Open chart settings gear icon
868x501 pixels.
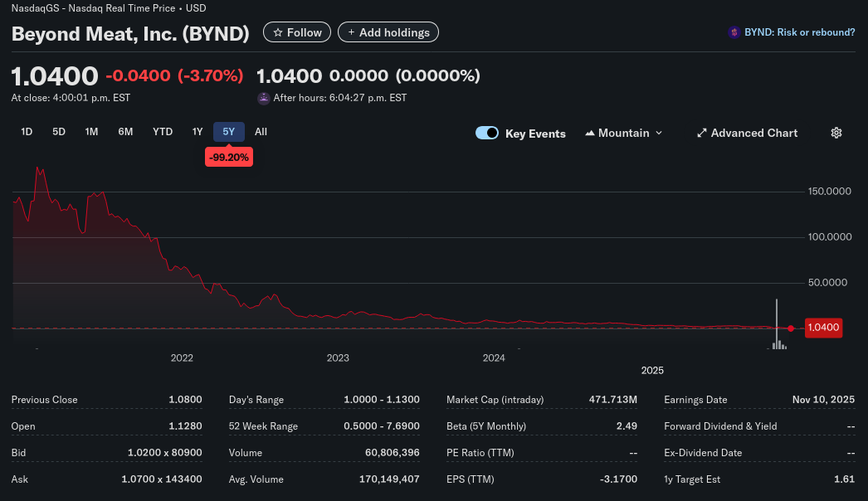836,133
